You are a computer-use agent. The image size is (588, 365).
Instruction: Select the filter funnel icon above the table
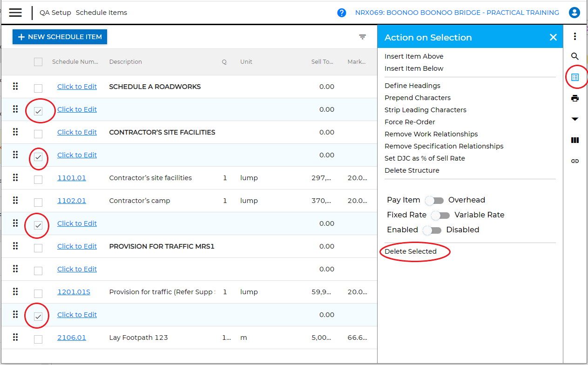[x=363, y=37]
